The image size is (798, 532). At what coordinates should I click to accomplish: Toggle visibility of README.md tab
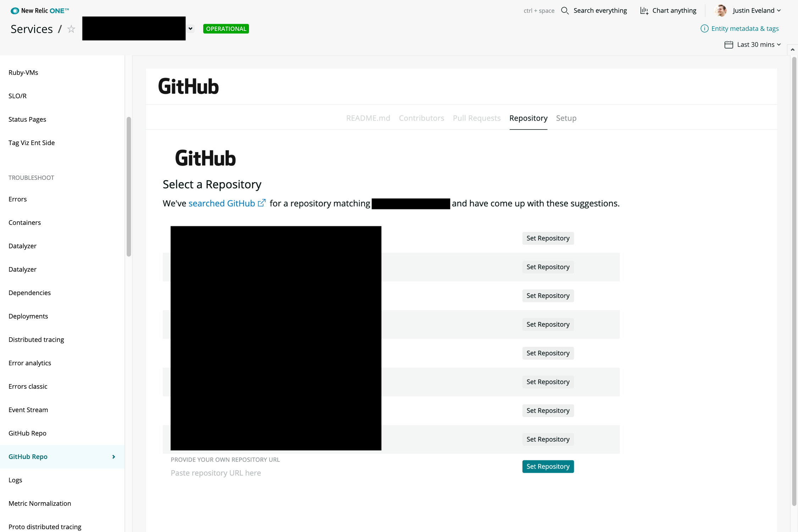(x=367, y=117)
